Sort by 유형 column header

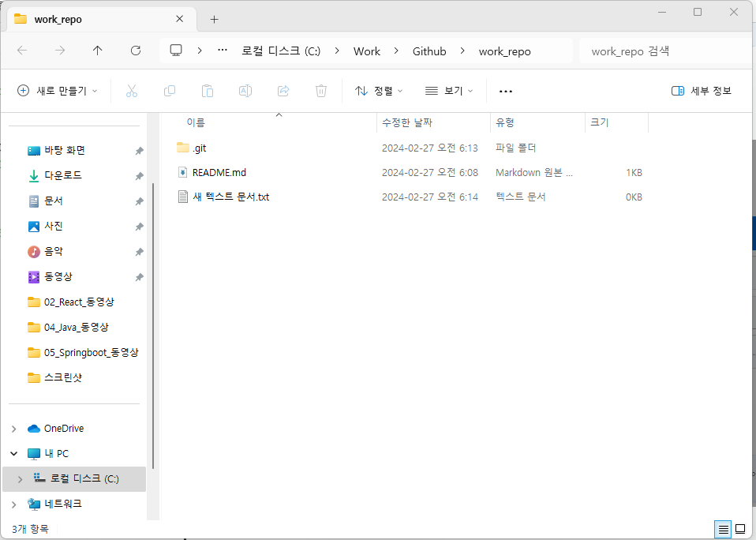(537, 122)
